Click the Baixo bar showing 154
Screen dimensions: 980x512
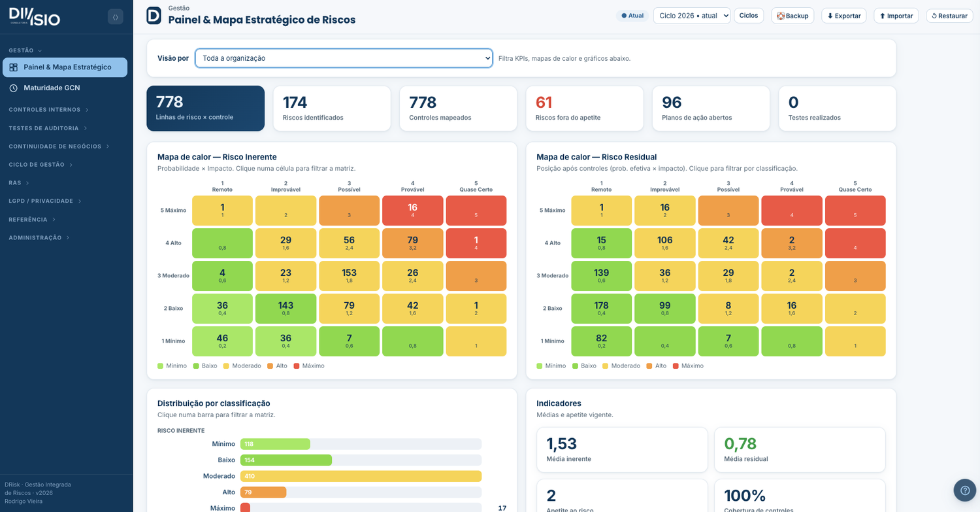tap(286, 460)
